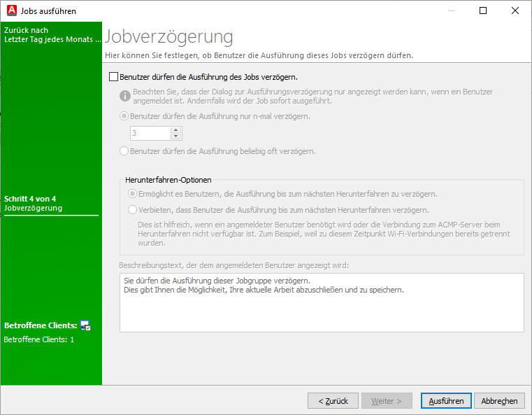Click the 'Jobverzögerung' page heading

coord(169,36)
